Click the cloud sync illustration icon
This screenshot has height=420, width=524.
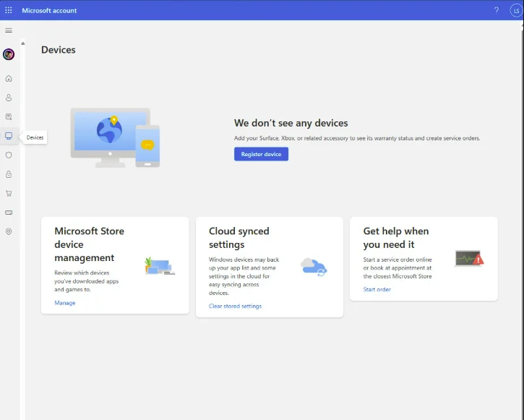pos(314,267)
